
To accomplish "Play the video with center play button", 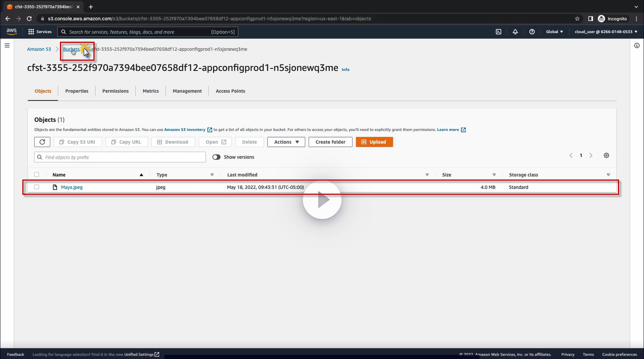I will [x=322, y=200].
